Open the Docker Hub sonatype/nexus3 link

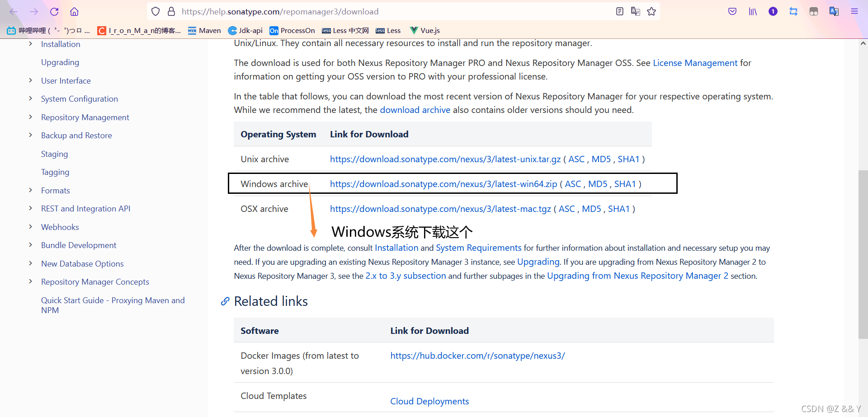pos(477,356)
